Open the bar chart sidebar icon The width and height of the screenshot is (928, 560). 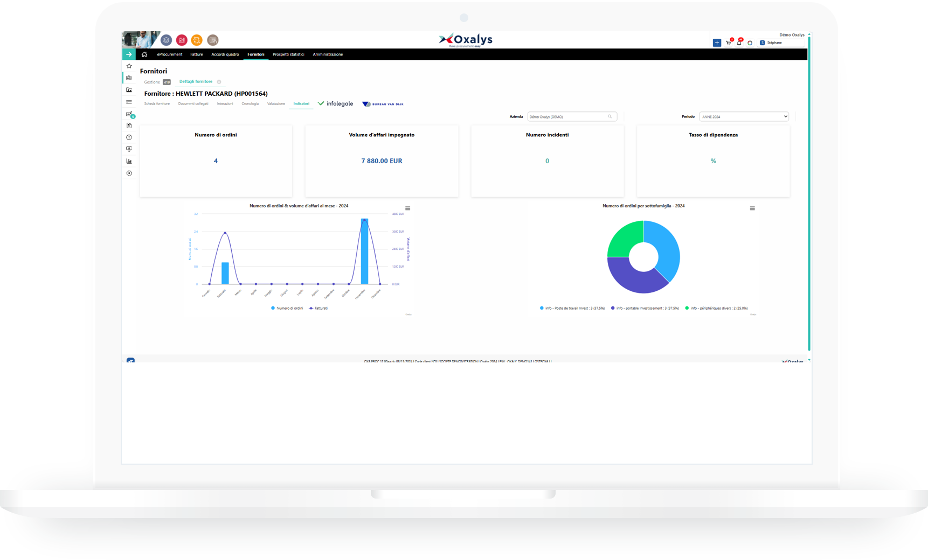click(x=129, y=161)
